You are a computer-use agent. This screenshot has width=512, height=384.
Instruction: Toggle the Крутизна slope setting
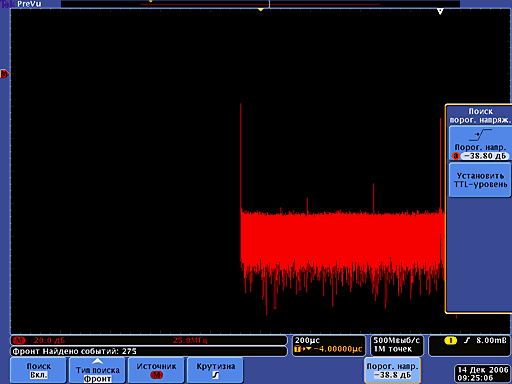(215, 370)
